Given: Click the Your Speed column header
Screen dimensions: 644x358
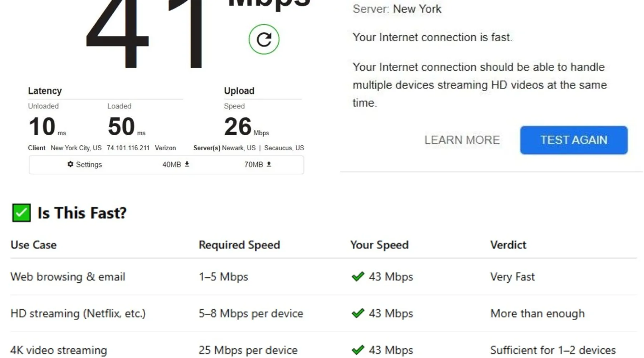Looking at the screenshot, I should pyautogui.click(x=379, y=245).
